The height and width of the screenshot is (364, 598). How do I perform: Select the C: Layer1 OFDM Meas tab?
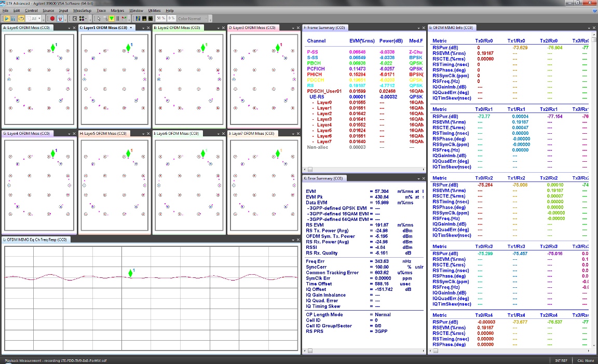click(103, 27)
